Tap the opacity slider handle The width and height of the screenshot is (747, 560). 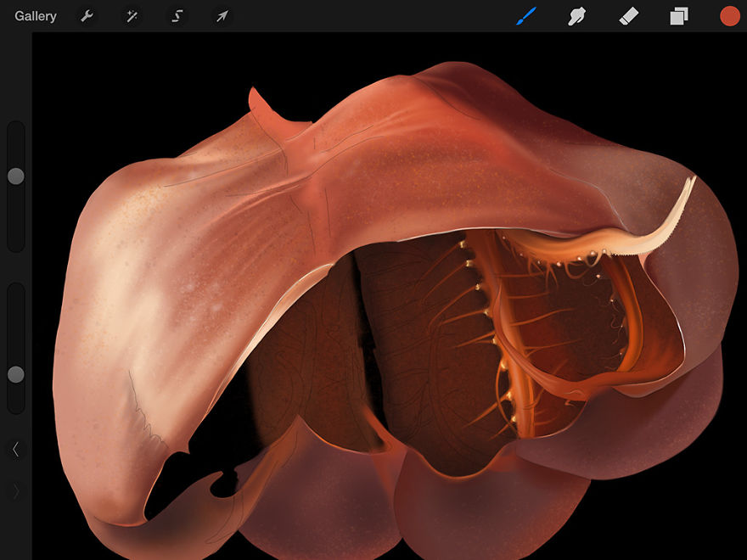[x=16, y=373]
